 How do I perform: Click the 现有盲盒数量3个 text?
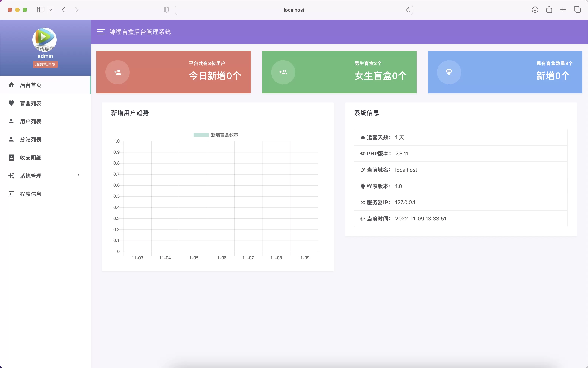555,63
